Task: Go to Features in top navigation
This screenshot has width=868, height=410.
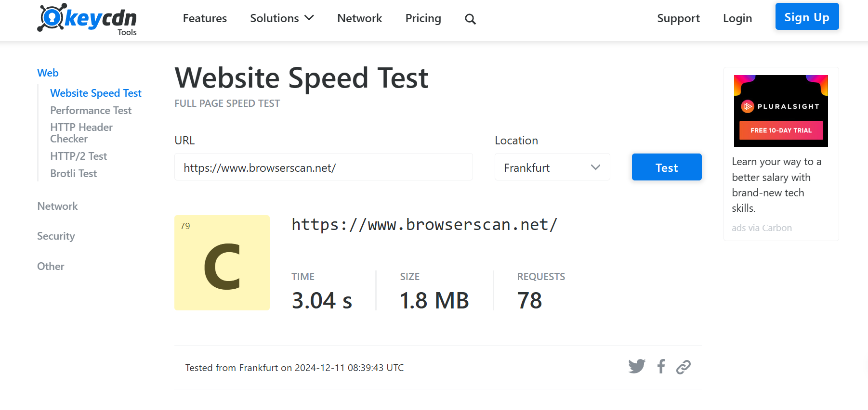Action: (205, 18)
